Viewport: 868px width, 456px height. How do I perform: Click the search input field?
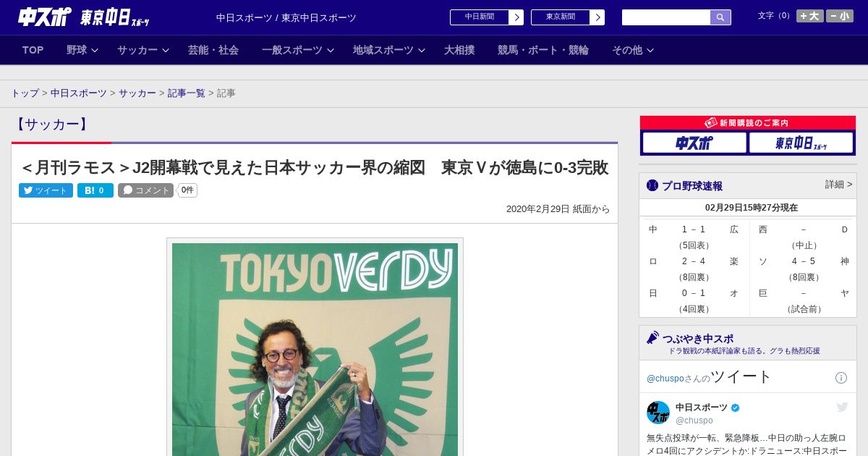click(666, 17)
